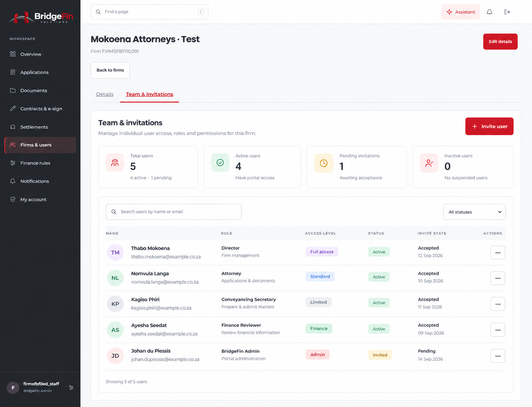Click the account settings sliders icon beside firmsfbf0ed_staff
The width and height of the screenshot is (532, 407).
click(x=71, y=387)
